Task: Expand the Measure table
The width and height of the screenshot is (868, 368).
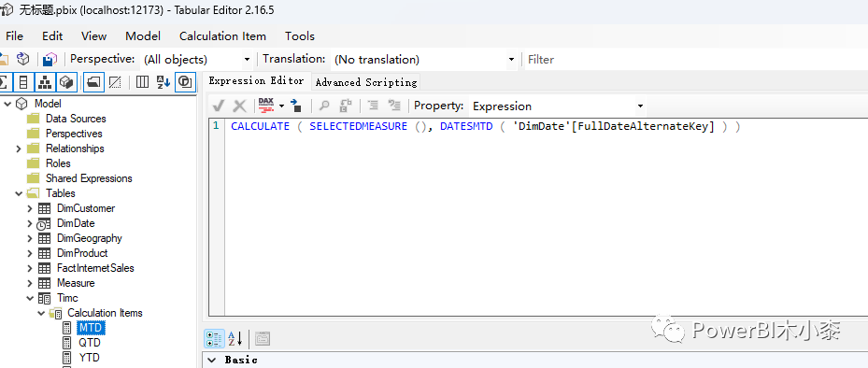Action: (x=30, y=283)
